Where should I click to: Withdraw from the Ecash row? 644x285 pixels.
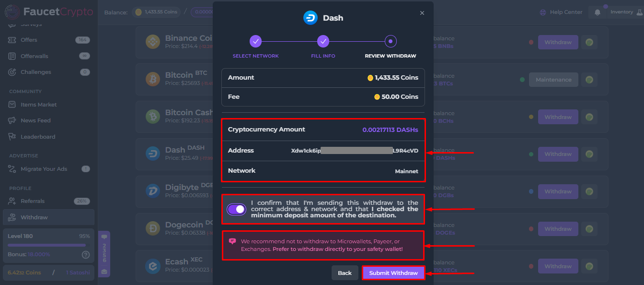tap(558, 266)
